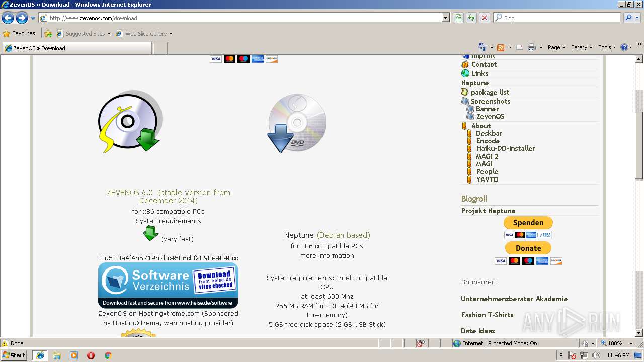The height and width of the screenshot is (362, 644).
Task: Open the Contact sidebar link
Action: 484,64
